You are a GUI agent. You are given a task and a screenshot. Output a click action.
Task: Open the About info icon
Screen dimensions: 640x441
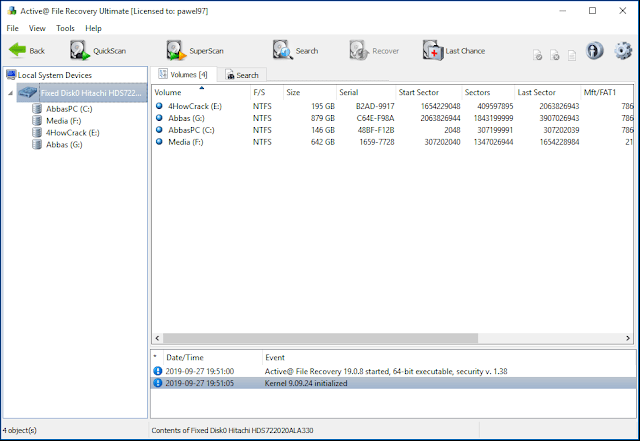[x=594, y=51]
